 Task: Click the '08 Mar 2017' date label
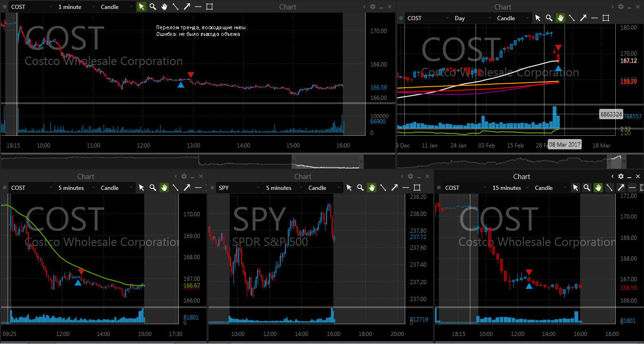pos(565,145)
